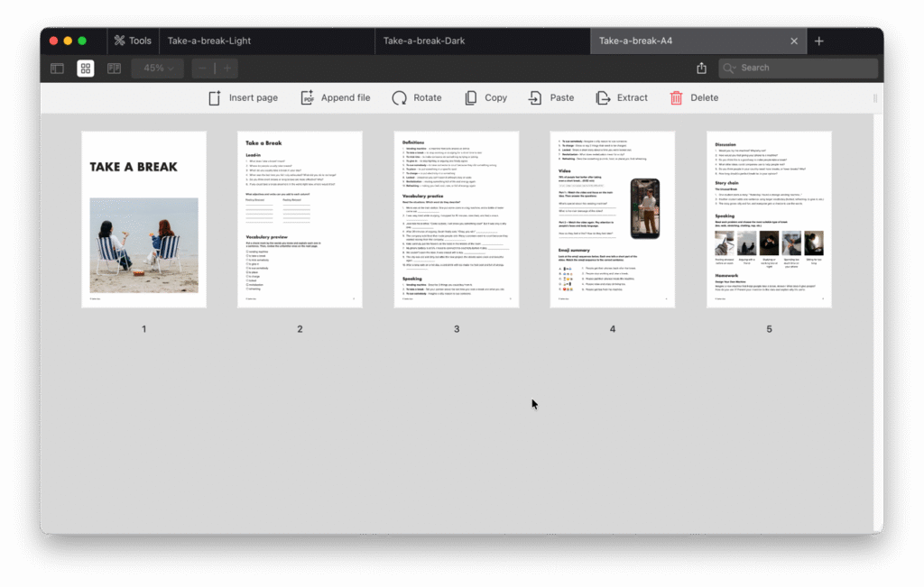Switch to thumbnail grid view mode
This screenshot has height=587, width=924.
click(86, 68)
